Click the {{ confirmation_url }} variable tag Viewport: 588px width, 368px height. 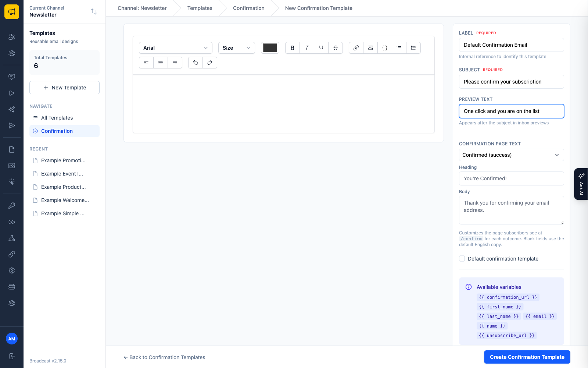(508, 297)
